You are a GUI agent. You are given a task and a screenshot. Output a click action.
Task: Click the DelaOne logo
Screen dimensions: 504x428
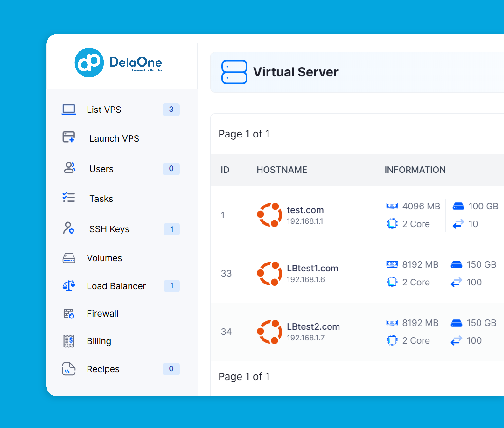118,63
